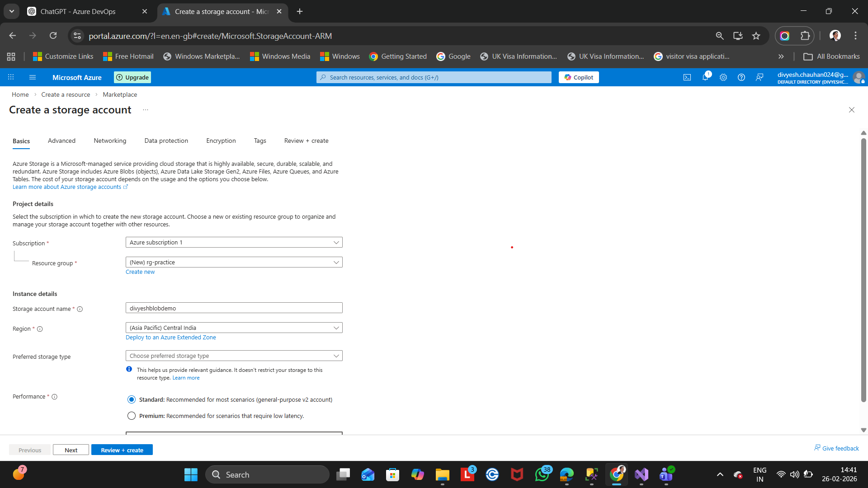Open portal settings gear icon
Image resolution: width=868 pixels, height=488 pixels.
click(x=723, y=77)
